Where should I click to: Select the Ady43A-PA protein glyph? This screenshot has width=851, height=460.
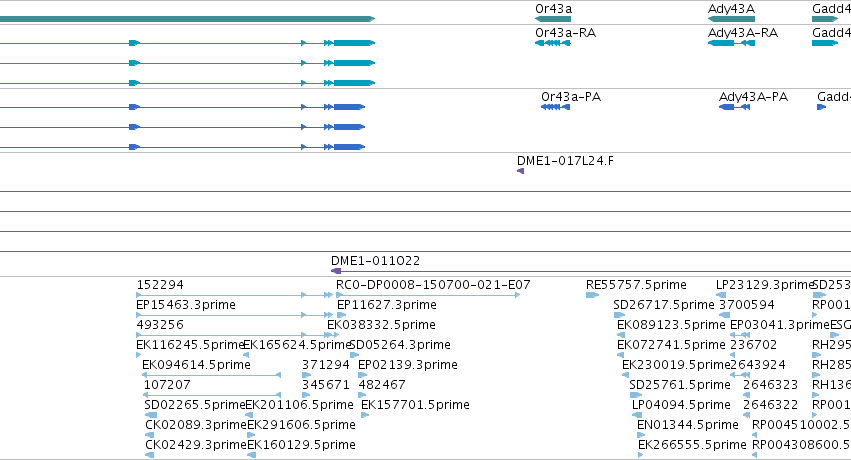click(734, 107)
